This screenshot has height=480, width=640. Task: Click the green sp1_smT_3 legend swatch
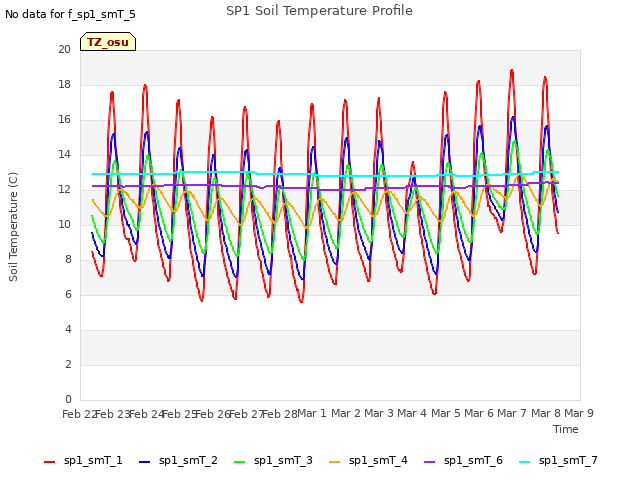pyautogui.click(x=240, y=462)
